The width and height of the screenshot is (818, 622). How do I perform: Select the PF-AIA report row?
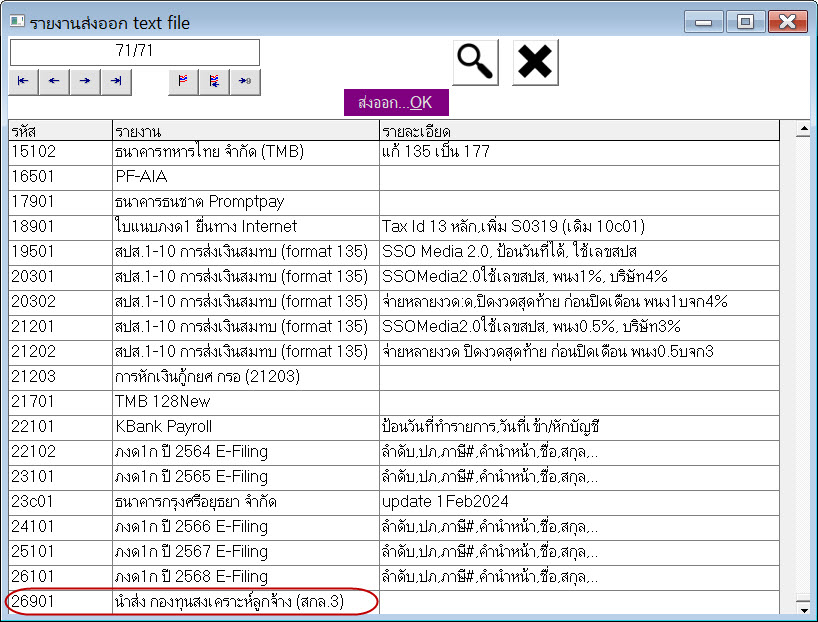[x=394, y=177]
